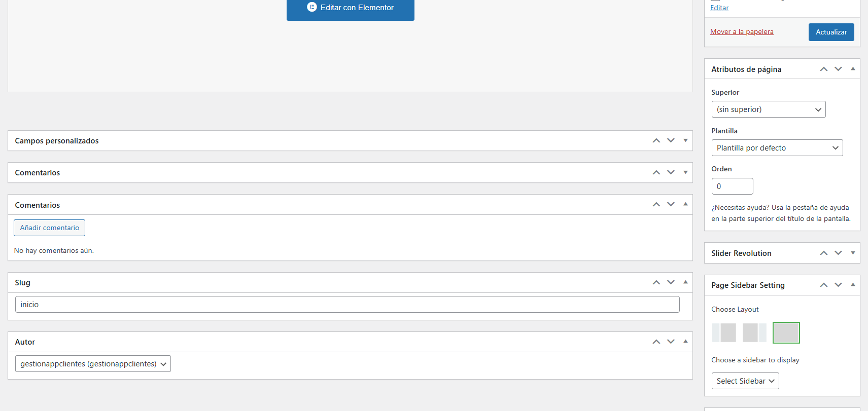Click Mover a la papelera link
The image size is (868, 411).
pyautogui.click(x=742, y=31)
